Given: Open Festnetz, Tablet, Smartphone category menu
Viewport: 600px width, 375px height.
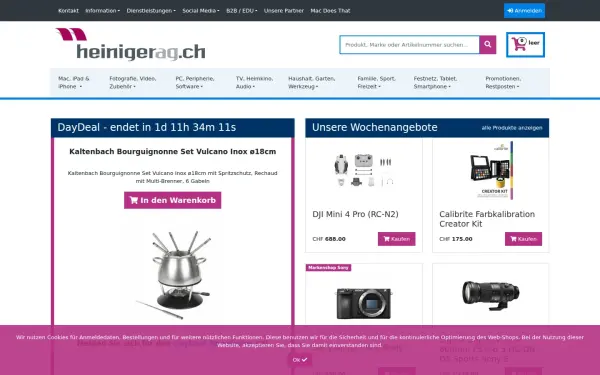Looking at the screenshot, I should click(x=435, y=82).
